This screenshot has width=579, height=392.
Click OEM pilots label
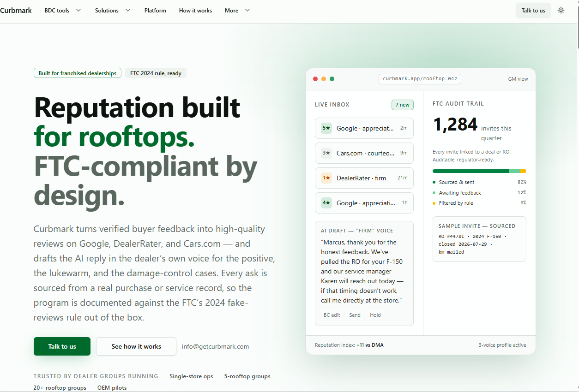[x=112, y=388]
